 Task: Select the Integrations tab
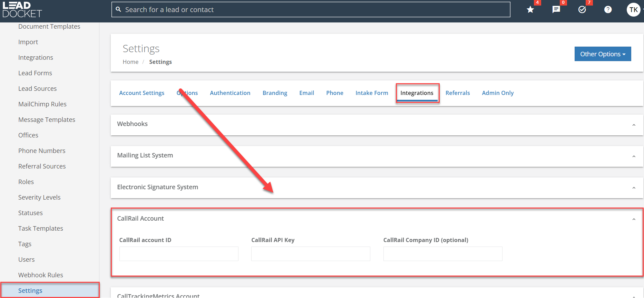click(x=417, y=93)
